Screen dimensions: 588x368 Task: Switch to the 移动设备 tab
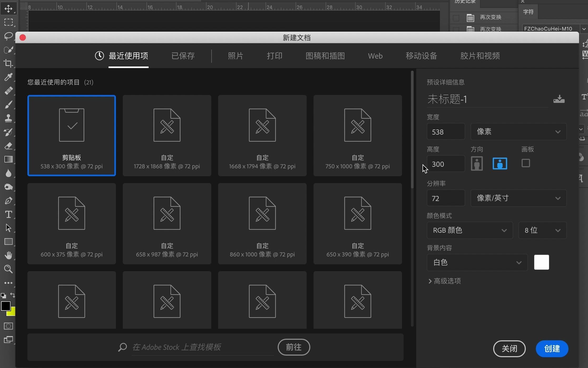click(421, 56)
